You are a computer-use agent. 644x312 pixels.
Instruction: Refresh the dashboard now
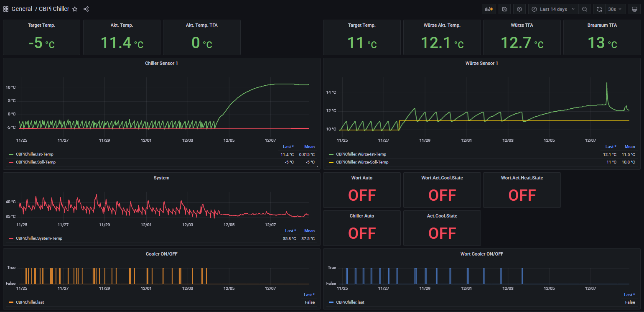point(599,9)
